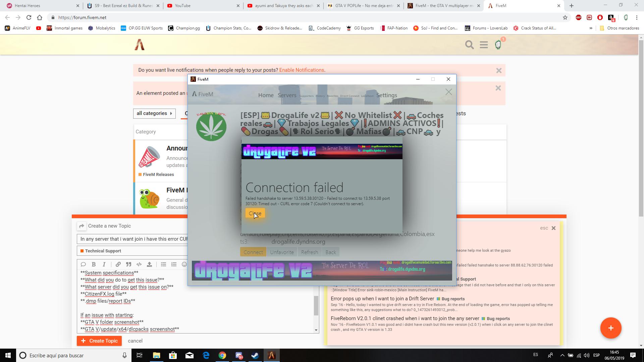The height and width of the screenshot is (362, 644).
Task: Open a new browser tab
Action: 572,6
